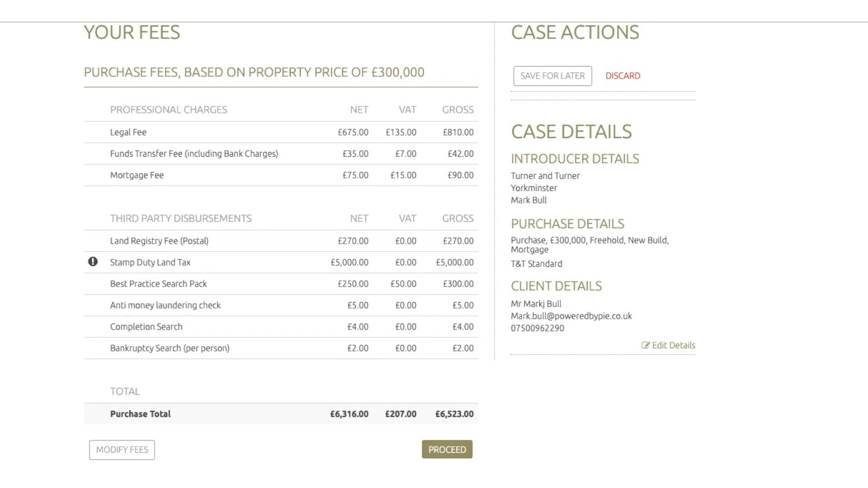Open the Edit Details link

(673, 345)
